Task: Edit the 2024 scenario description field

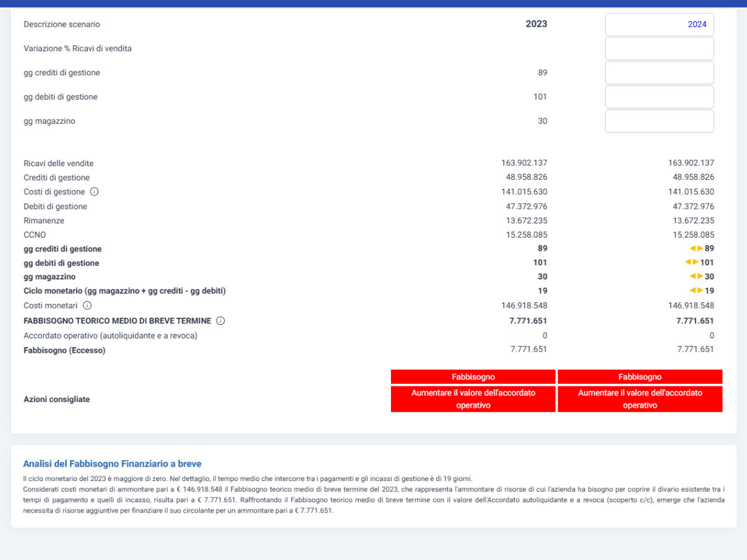Action: click(x=659, y=24)
